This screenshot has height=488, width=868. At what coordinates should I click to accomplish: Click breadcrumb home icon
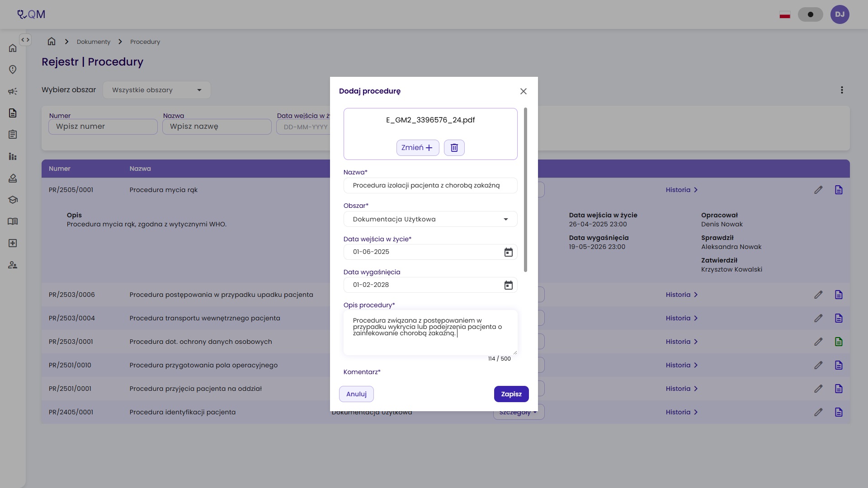[52, 42]
